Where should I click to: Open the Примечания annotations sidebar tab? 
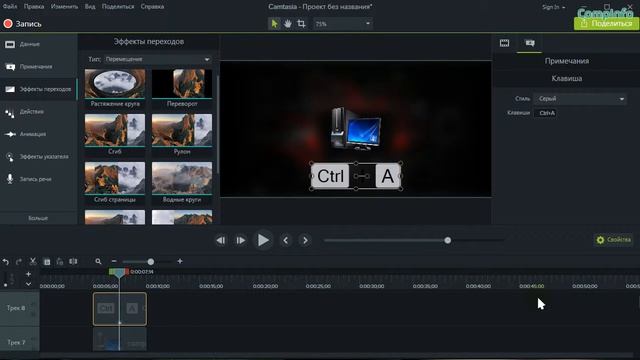click(38, 67)
